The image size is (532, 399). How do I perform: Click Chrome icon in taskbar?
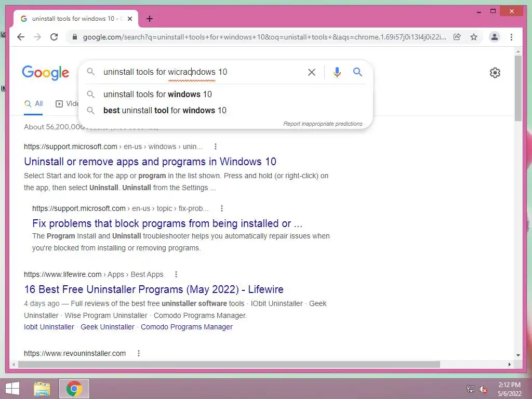click(74, 389)
